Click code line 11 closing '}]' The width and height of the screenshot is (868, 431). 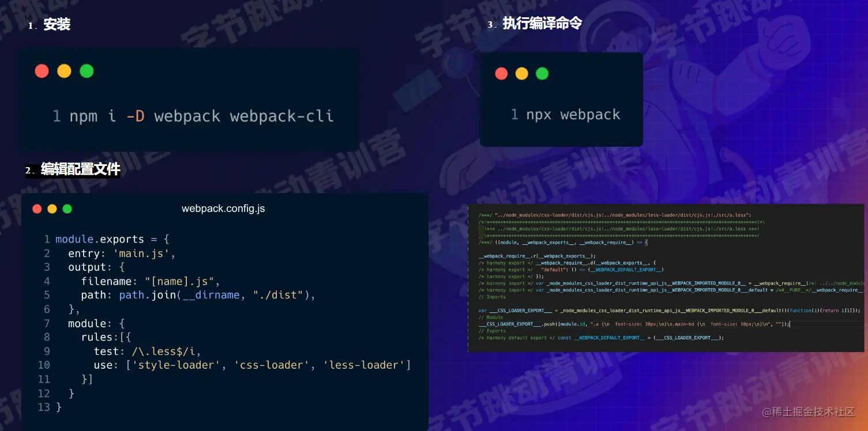click(x=87, y=379)
